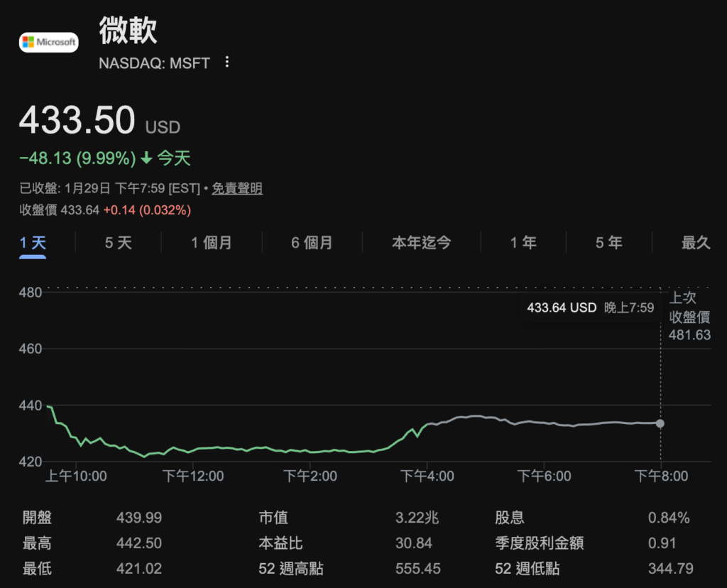This screenshot has width=727, height=588.
Task: Switch to the 6 個月 chart tab
Action: pyautogui.click(x=312, y=243)
